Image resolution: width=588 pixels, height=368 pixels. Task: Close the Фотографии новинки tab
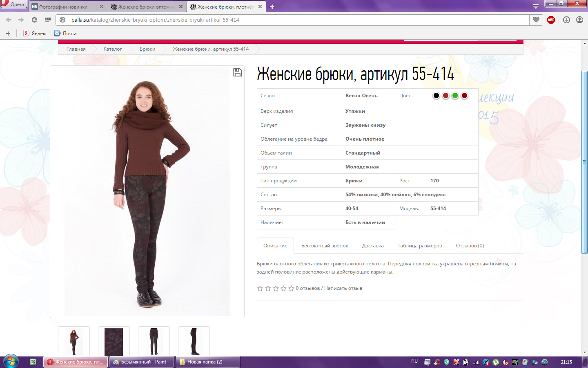point(102,7)
